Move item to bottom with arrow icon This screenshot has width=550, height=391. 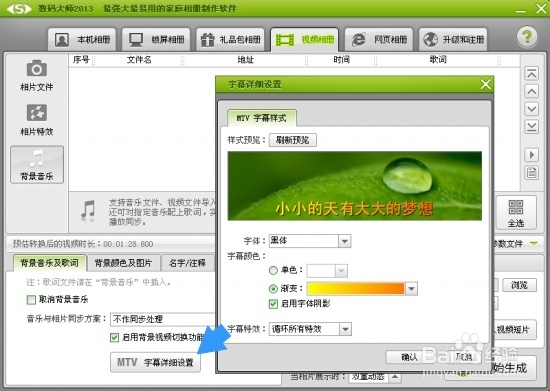(531, 126)
